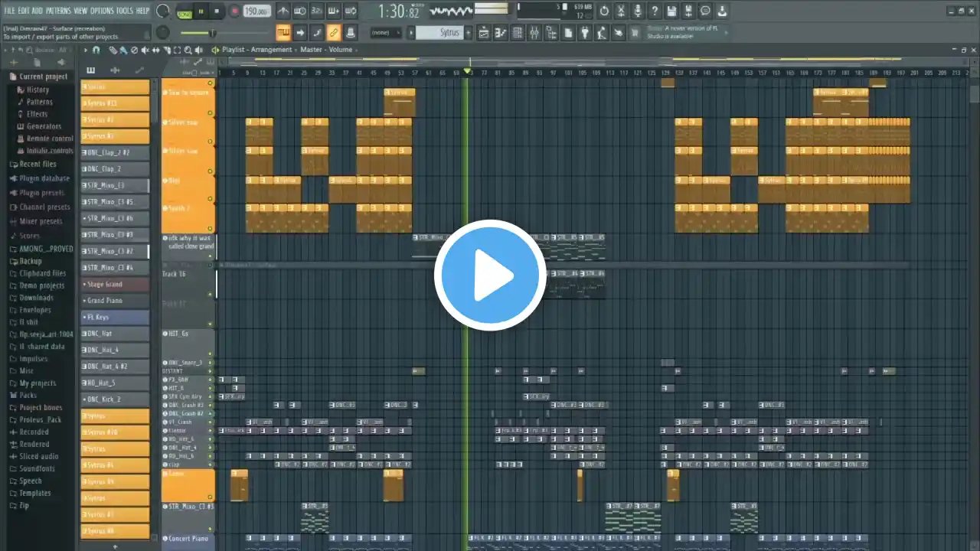Toggle the metronome icon
980x551 pixels.
[283, 11]
